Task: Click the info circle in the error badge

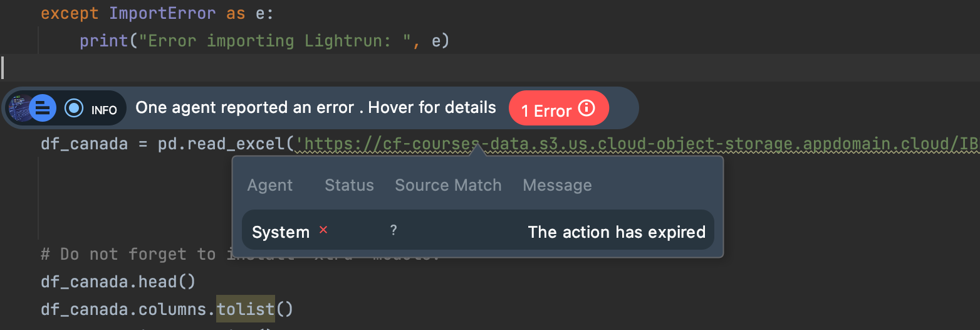Action: [586, 108]
